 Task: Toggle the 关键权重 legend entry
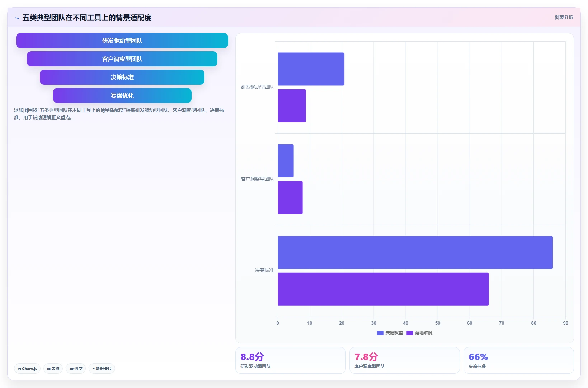click(390, 333)
